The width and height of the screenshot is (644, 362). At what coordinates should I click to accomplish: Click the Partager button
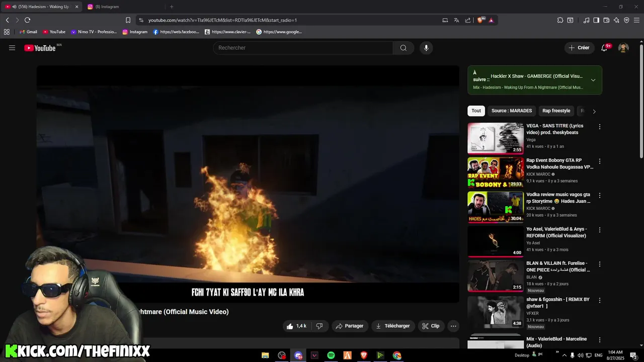[350, 326]
